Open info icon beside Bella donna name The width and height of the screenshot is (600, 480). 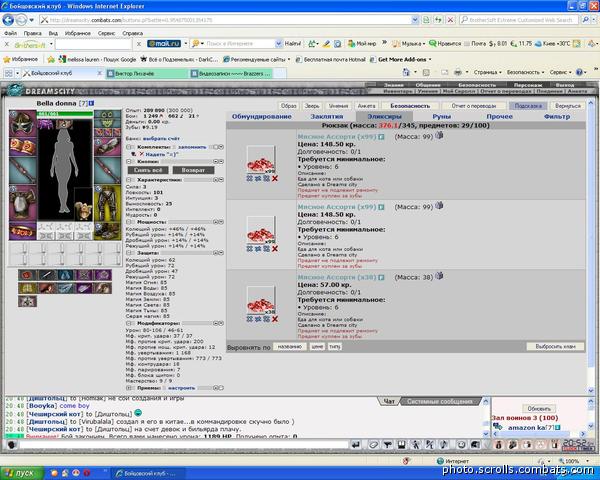click(91, 103)
